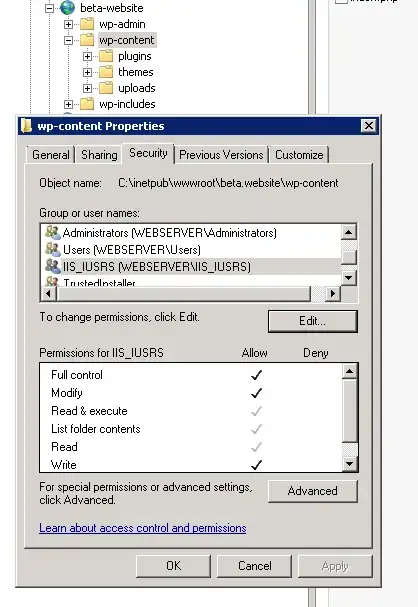418x607 pixels.
Task: Click the Cancel button
Action: 254,566
